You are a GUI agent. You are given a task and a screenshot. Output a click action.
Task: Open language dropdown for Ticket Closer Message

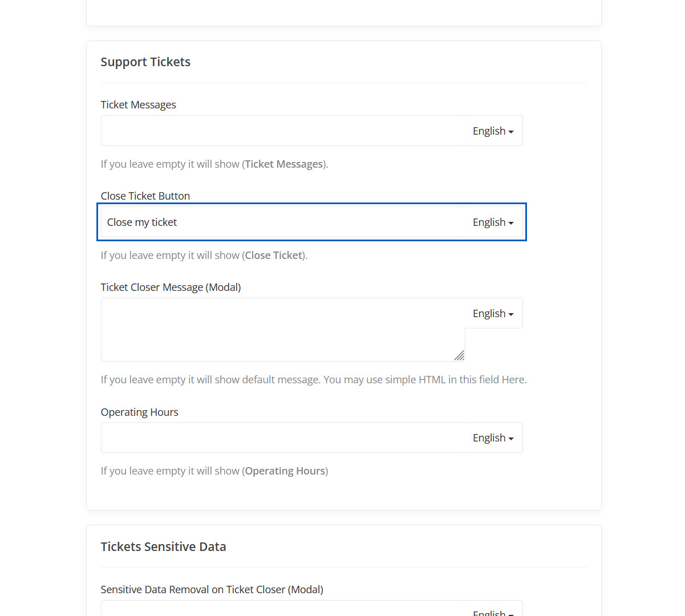point(493,314)
